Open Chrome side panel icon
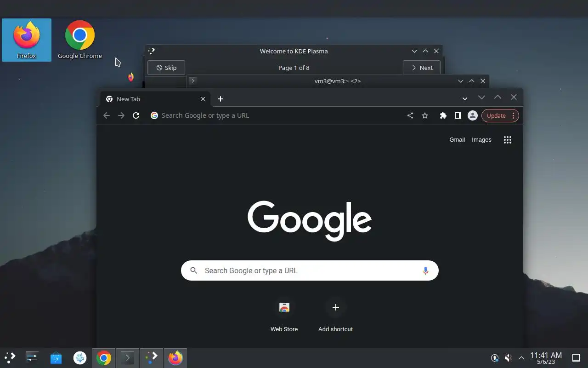This screenshot has height=368, width=588. point(458,115)
